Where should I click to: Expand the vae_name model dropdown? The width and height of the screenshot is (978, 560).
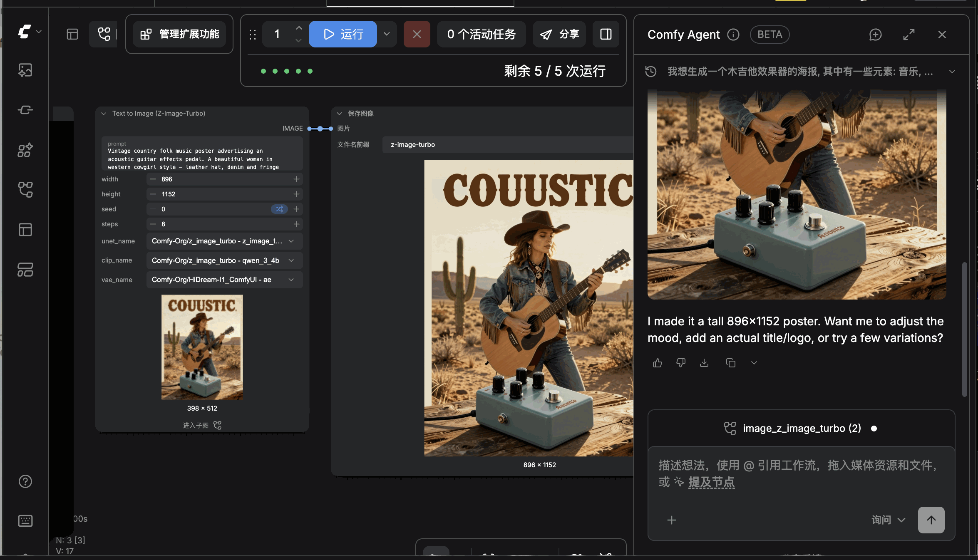pos(224,280)
